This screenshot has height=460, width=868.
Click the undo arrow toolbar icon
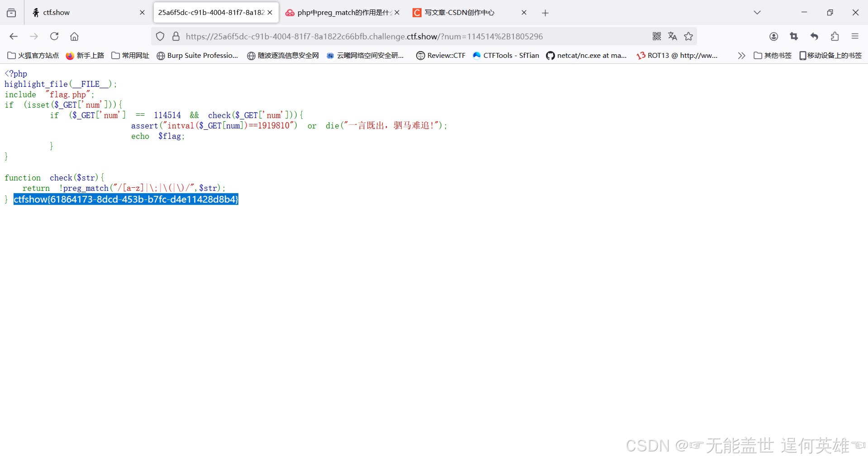coord(814,36)
